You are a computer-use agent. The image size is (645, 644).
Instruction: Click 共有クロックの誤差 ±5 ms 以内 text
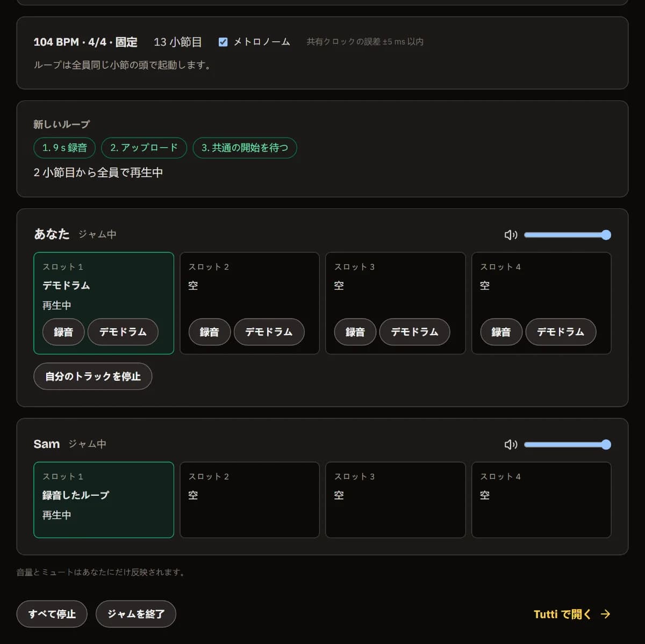(x=365, y=42)
